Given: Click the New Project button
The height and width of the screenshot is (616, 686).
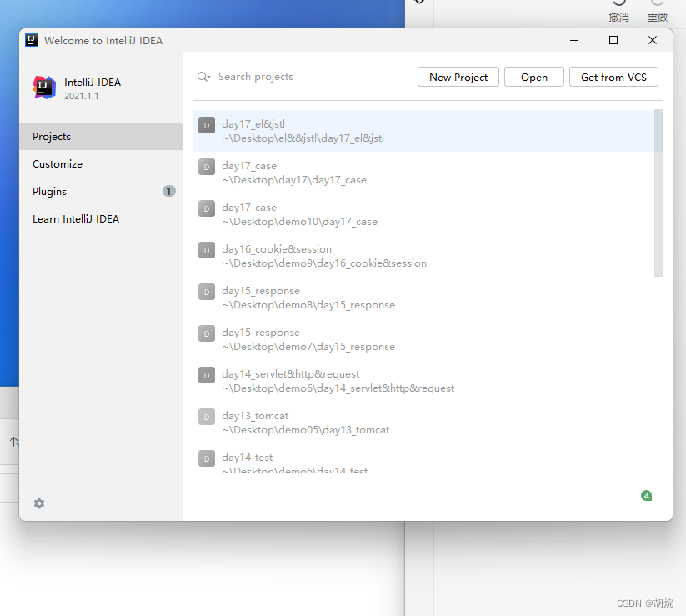Looking at the screenshot, I should tap(458, 77).
